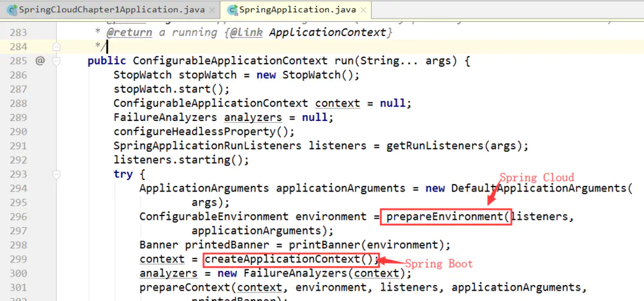Viewport: 644px width, 301px height.
Task: Click the @ gutter marker on line 285
Action: coord(40,61)
